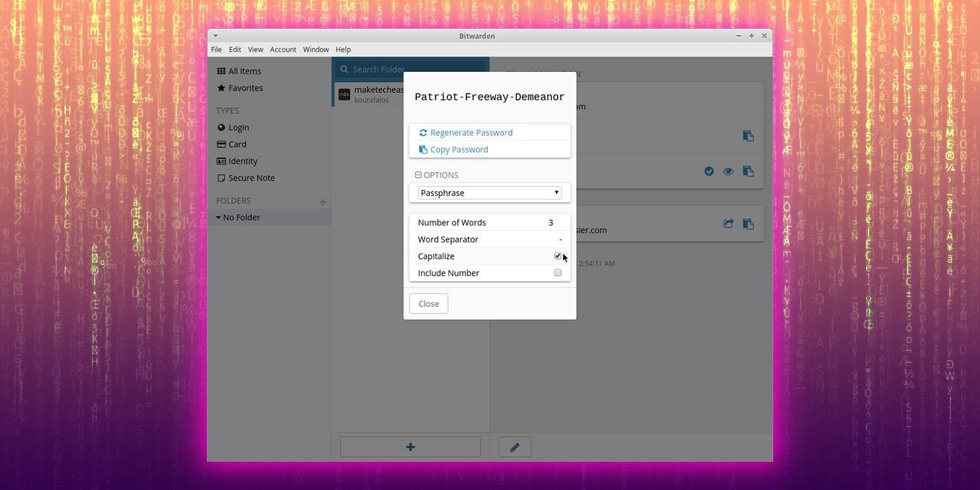Collapse the Options section

[418, 174]
